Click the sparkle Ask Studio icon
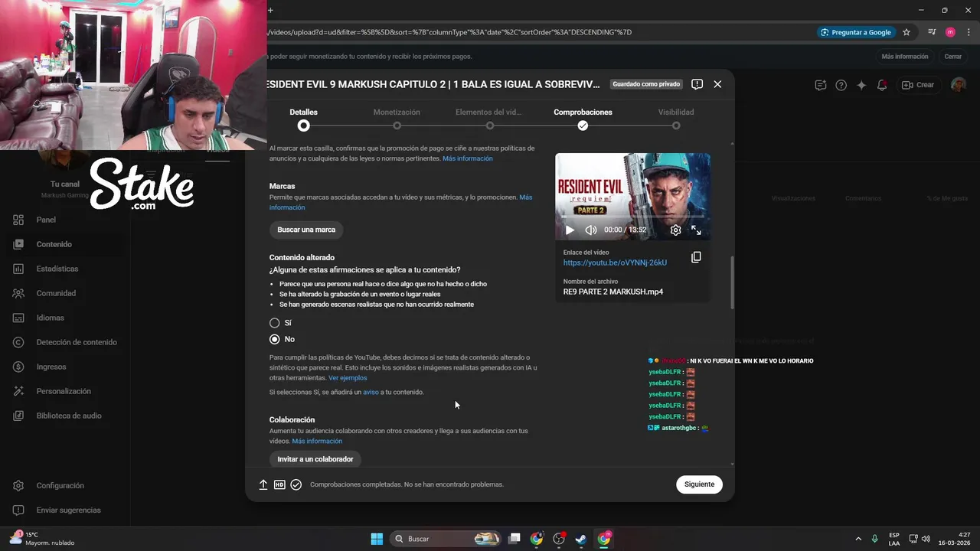 click(x=861, y=85)
